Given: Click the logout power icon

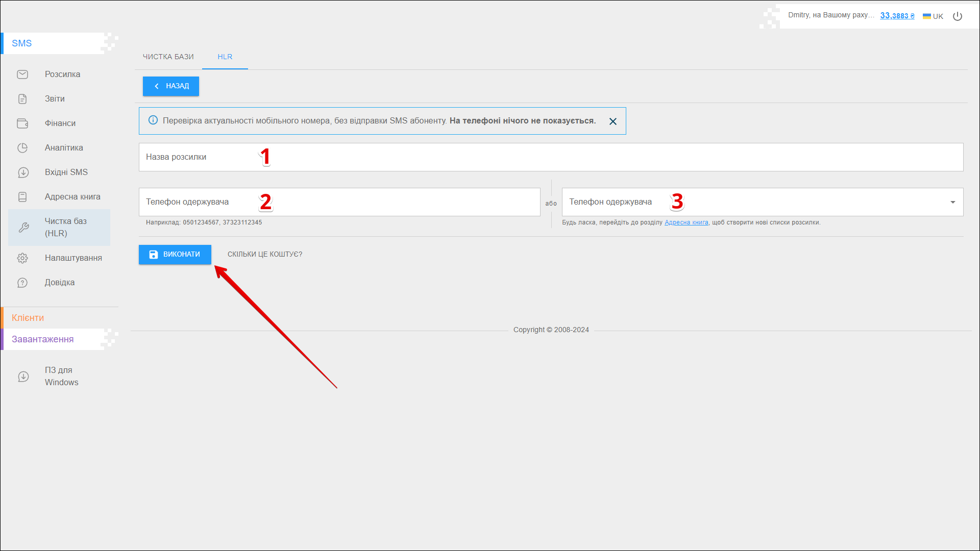Looking at the screenshot, I should [x=958, y=16].
